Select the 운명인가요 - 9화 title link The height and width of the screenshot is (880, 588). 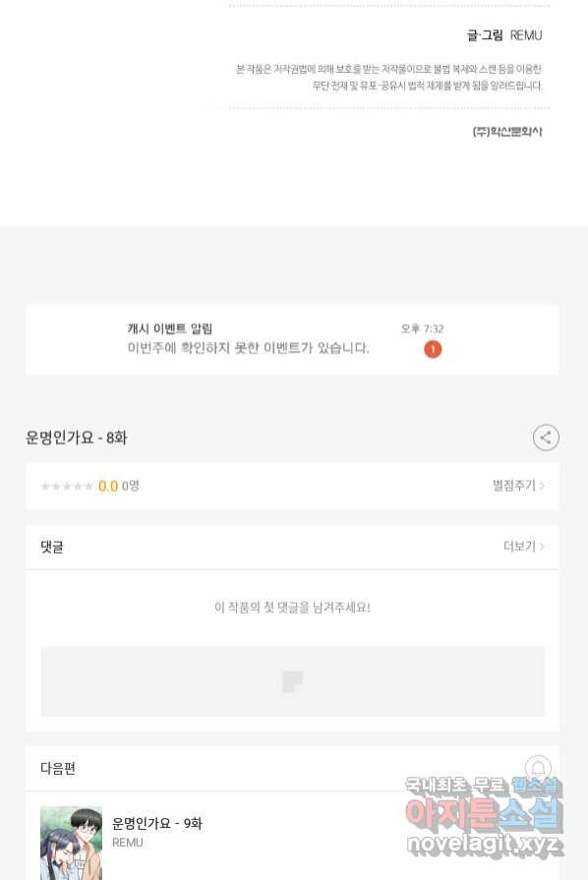157,823
